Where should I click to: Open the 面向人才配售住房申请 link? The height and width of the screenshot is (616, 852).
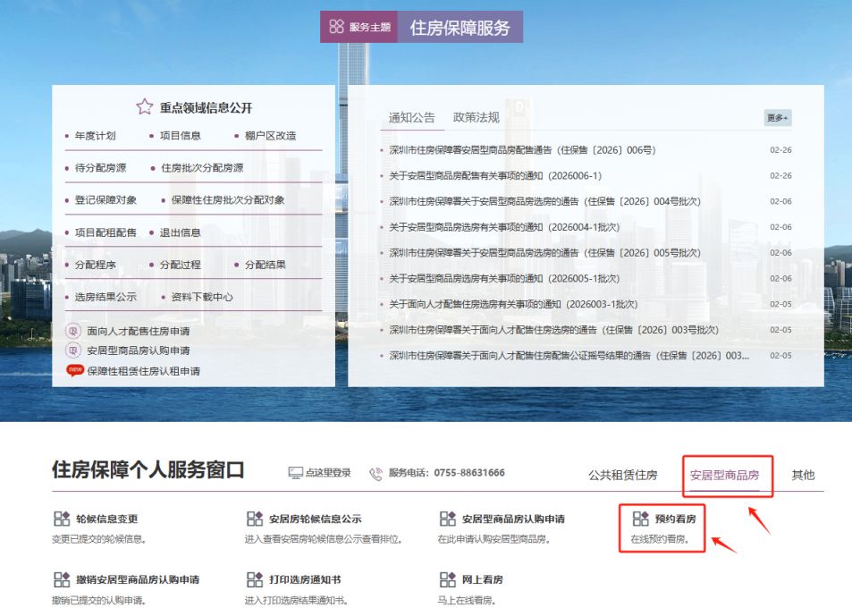[x=139, y=331]
